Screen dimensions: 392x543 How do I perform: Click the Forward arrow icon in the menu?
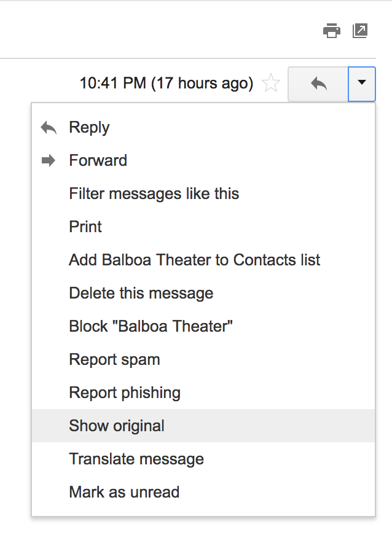tap(49, 160)
